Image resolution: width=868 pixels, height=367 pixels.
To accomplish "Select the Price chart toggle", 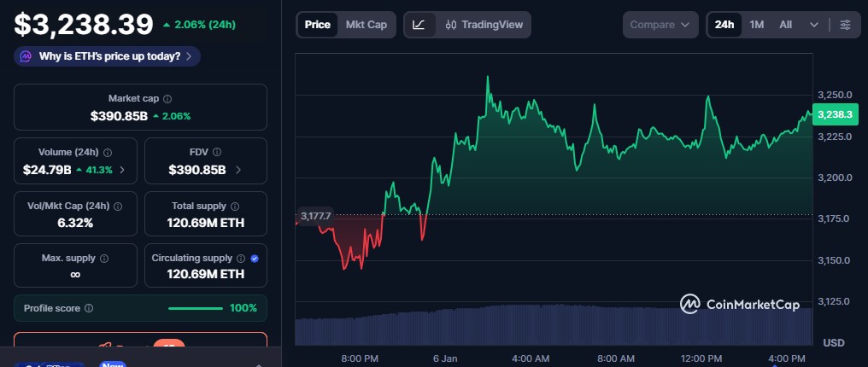I will pyautogui.click(x=317, y=25).
